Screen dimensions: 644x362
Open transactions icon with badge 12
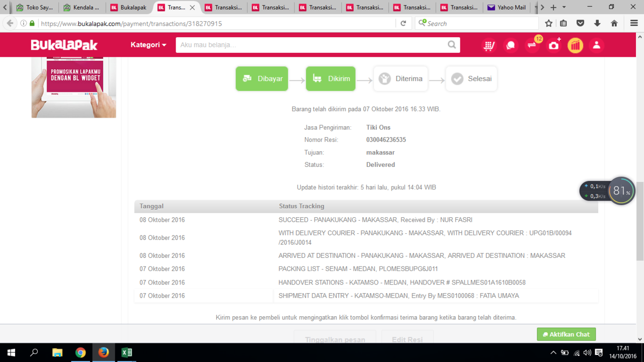(x=533, y=45)
